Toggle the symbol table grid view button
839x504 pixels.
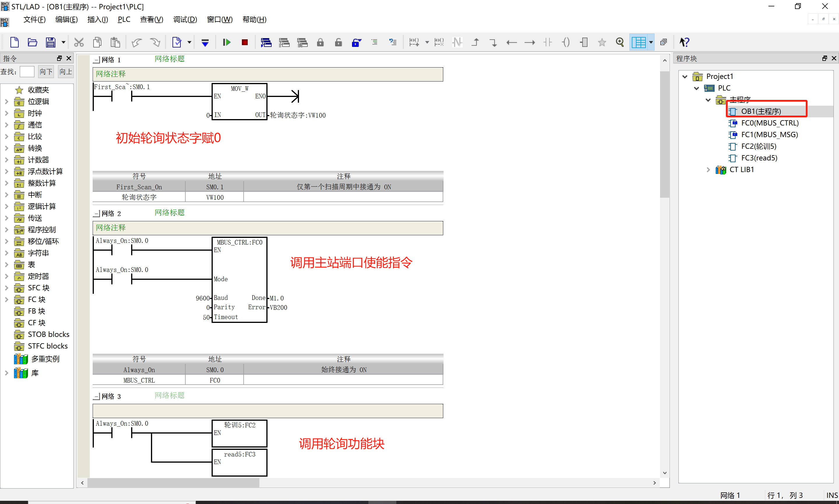tap(639, 43)
